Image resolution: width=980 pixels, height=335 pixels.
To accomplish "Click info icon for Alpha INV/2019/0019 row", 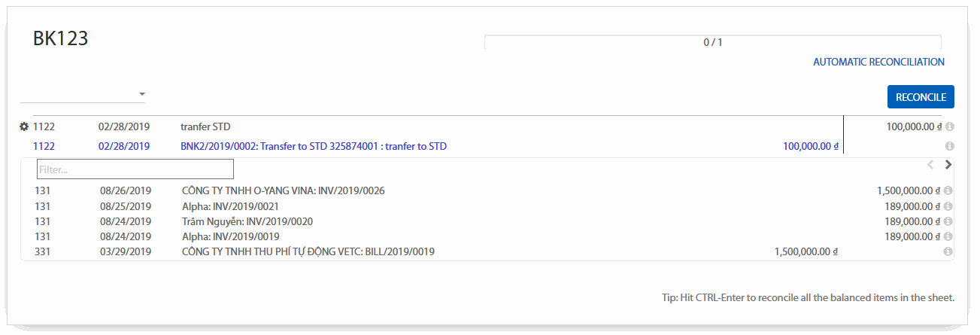I will 949,236.
